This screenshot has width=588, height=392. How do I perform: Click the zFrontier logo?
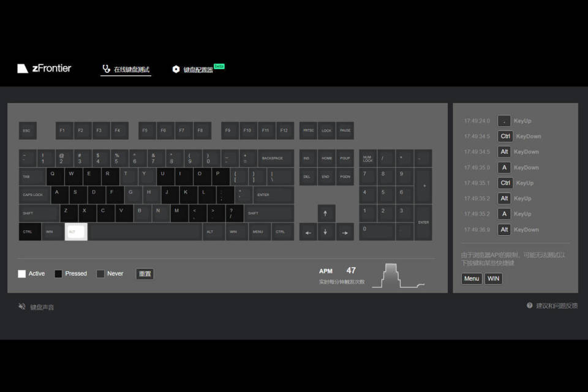(x=44, y=68)
